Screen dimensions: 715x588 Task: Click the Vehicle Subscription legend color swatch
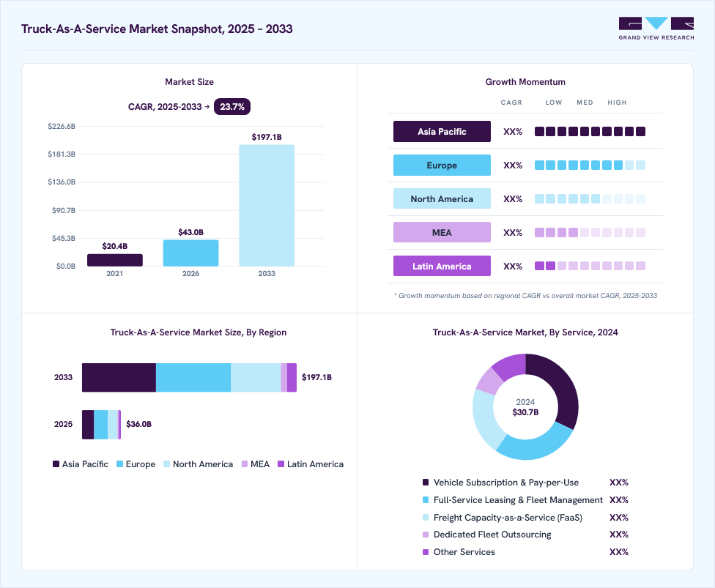[426, 483]
